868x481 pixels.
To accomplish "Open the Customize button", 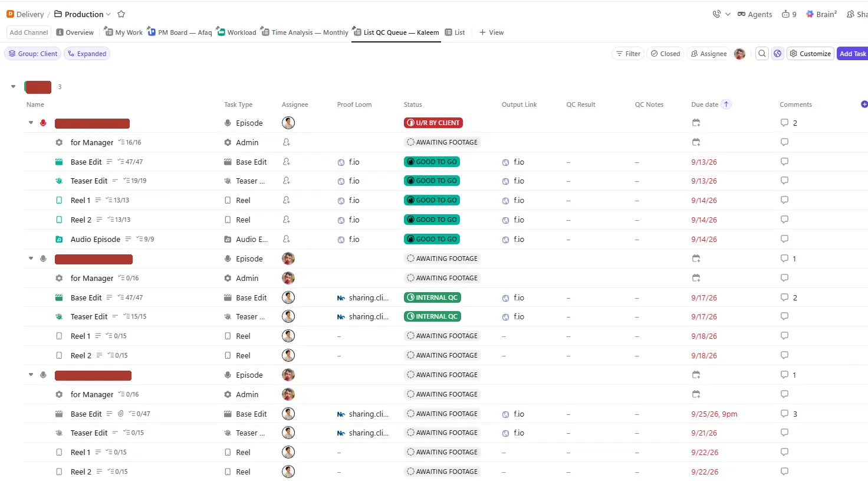I will pyautogui.click(x=810, y=54).
